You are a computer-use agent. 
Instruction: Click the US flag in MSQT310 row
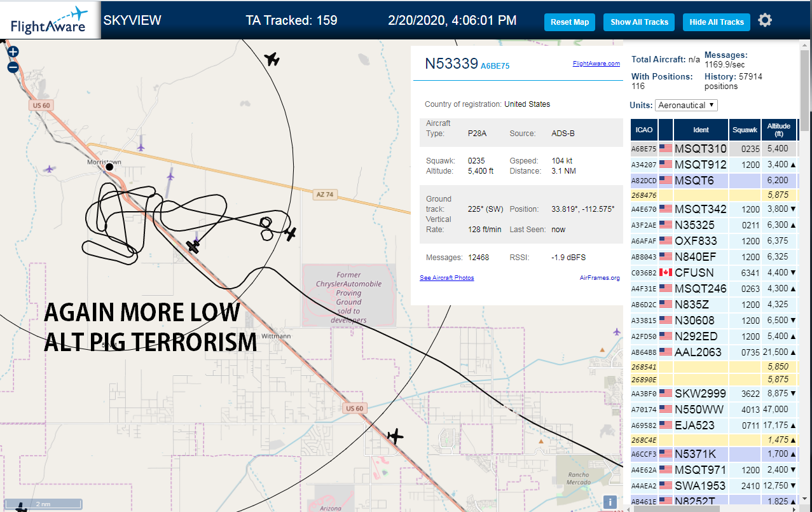pyautogui.click(x=666, y=149)
